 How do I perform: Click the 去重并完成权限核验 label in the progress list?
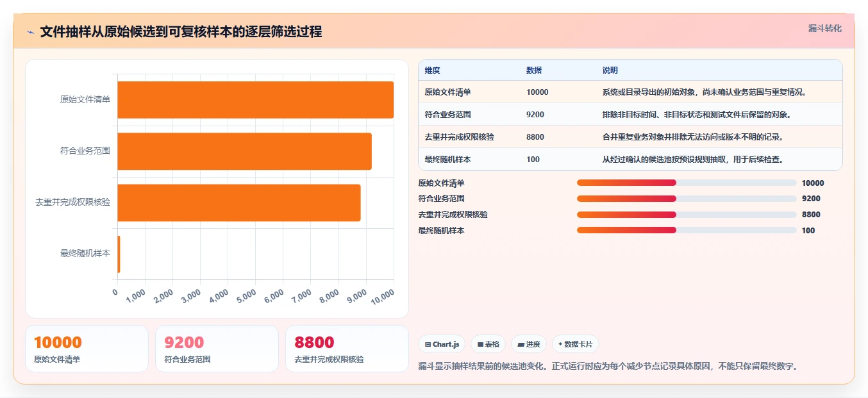click(453, 215)
